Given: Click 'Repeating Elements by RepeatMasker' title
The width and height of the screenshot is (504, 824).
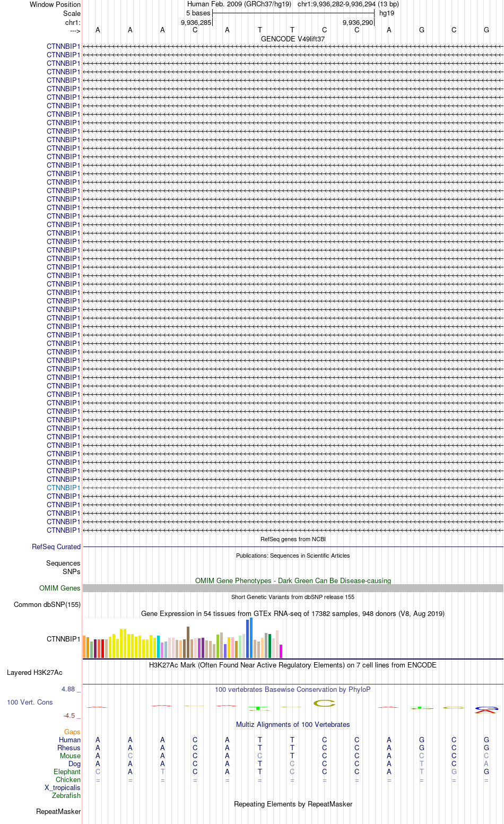Looking at the screenshot, I should [293, 804].
